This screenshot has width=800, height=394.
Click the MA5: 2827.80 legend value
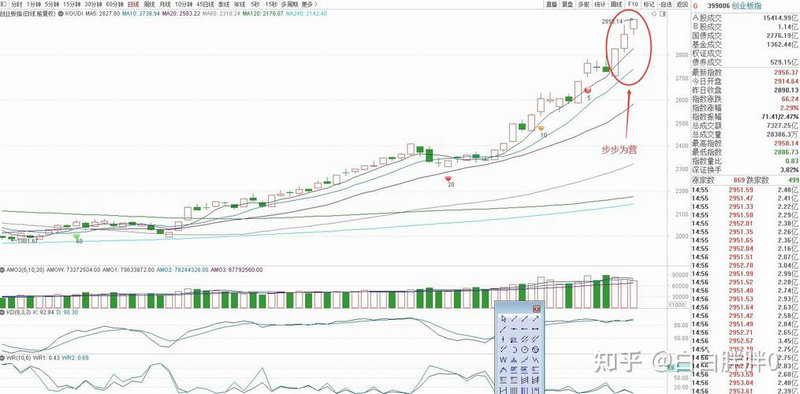[x=103, y=13]
